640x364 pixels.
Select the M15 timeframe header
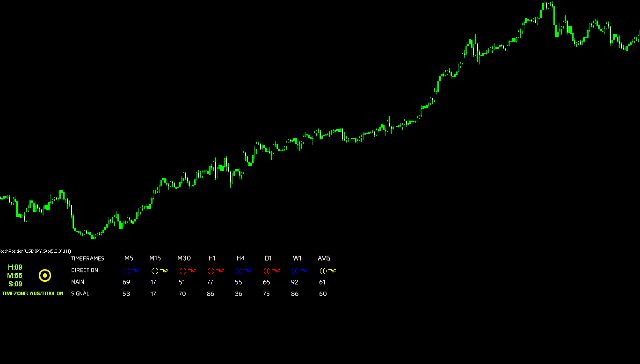pyautogui.click(x=155, y=258)
